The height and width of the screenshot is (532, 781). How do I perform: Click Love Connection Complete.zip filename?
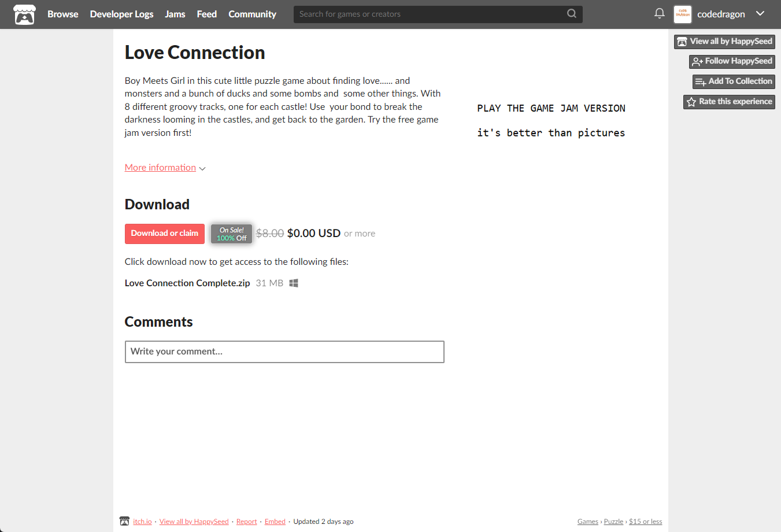187,283
